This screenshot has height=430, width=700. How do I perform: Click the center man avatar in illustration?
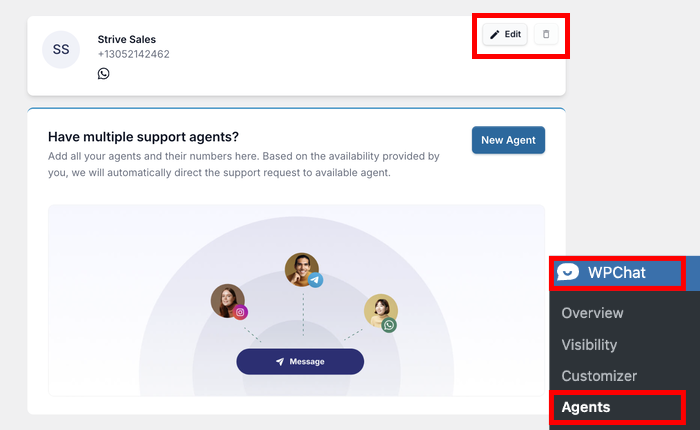301,269
